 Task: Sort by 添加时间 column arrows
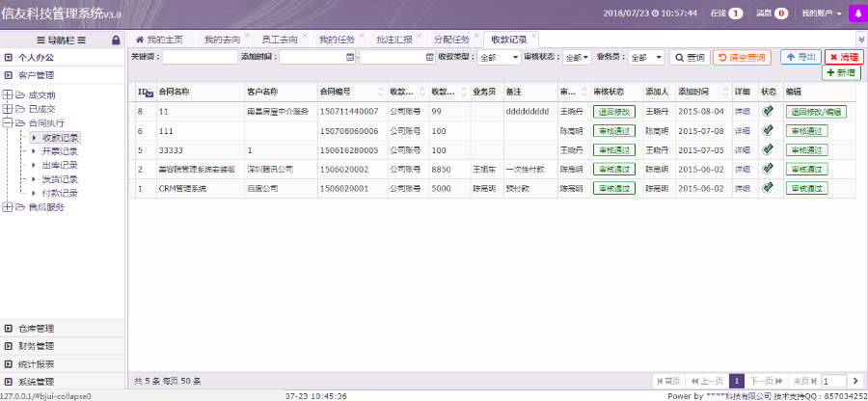725,92
